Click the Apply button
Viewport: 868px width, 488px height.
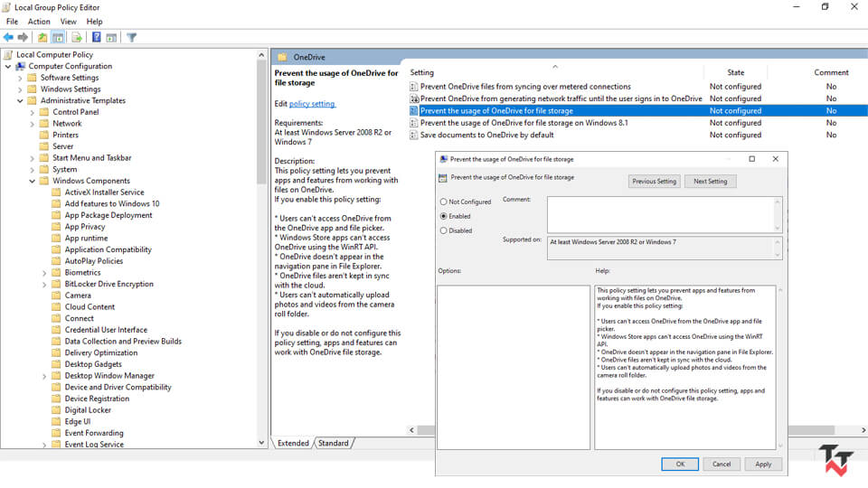tap(763, 465)
